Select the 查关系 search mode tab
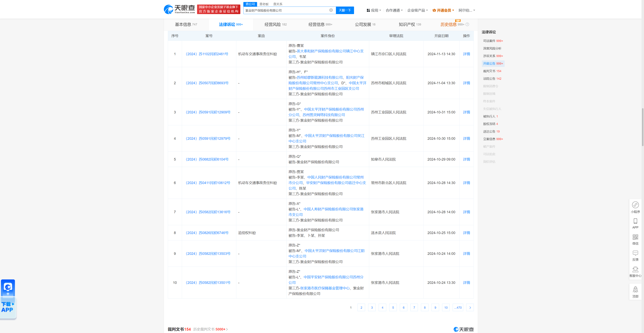This screenshot has height=333, width=644. click(278, 4)
